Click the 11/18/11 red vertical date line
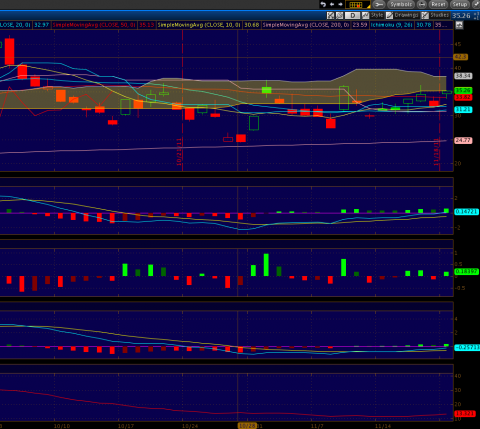This screenshot has width=480, height=429. [x=439, y=100]
